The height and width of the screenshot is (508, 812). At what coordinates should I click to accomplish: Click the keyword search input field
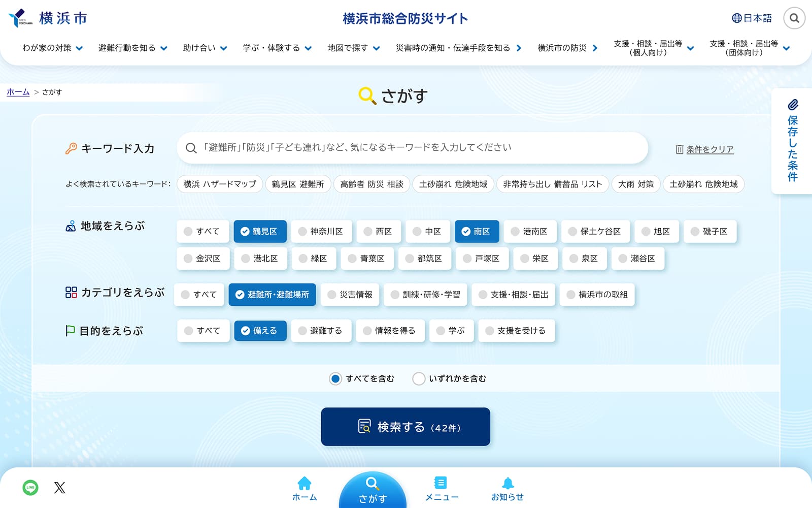click(413, 148)
